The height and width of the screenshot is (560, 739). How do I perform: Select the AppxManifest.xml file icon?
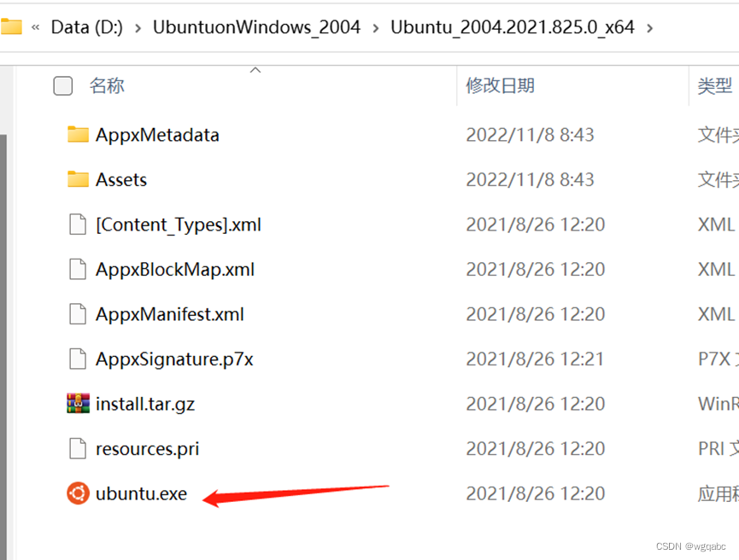[x=77, y=314]
